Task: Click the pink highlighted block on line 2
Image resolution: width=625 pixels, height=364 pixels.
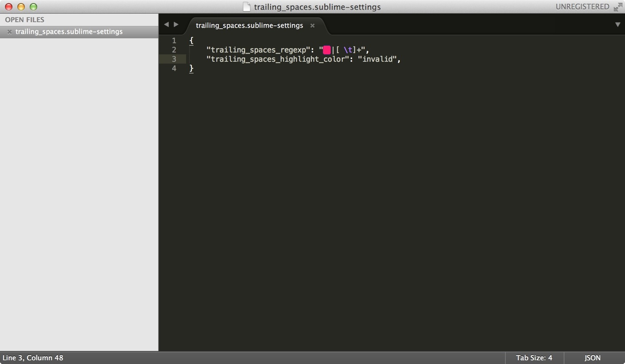Action: (327, 50)
